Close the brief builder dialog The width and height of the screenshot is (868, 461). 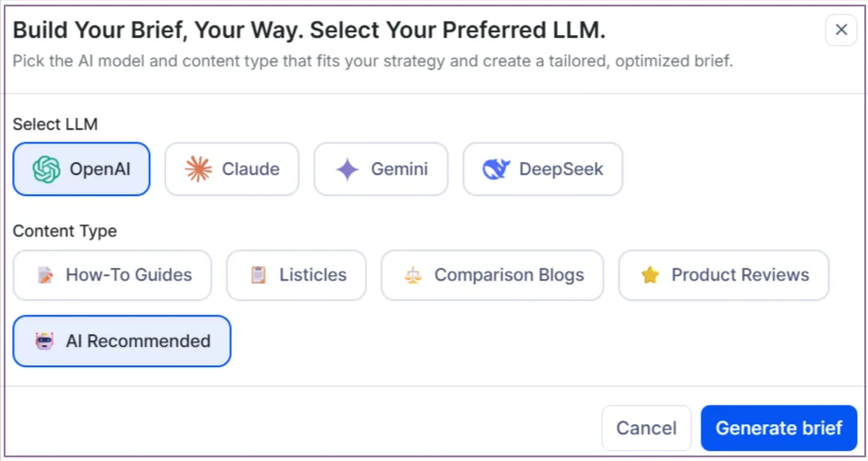pos(840,30)
